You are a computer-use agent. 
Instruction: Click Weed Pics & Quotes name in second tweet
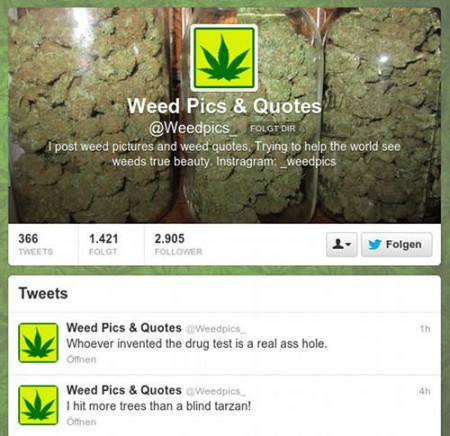tap(124, 390)
